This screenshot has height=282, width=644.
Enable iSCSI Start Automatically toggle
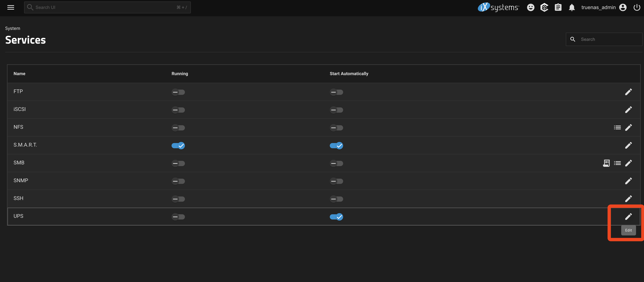pyautogui.click(x=336, y=110)
